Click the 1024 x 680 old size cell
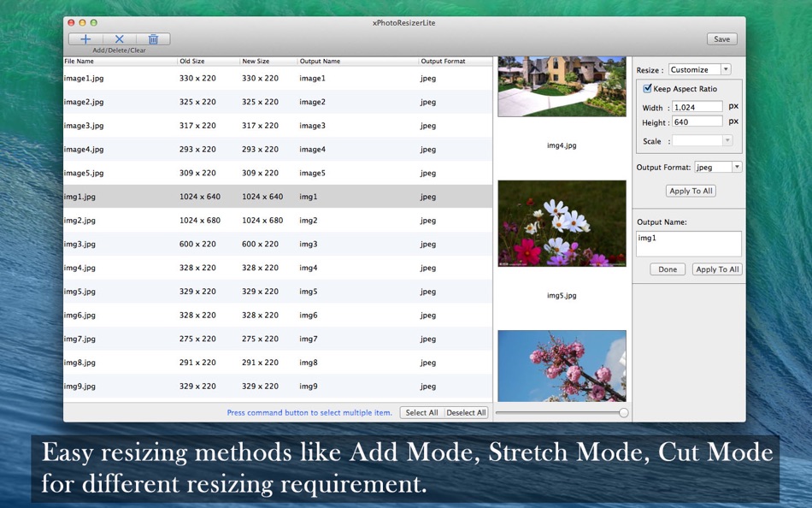Screen dimensions: 812x508 [200, 221]
